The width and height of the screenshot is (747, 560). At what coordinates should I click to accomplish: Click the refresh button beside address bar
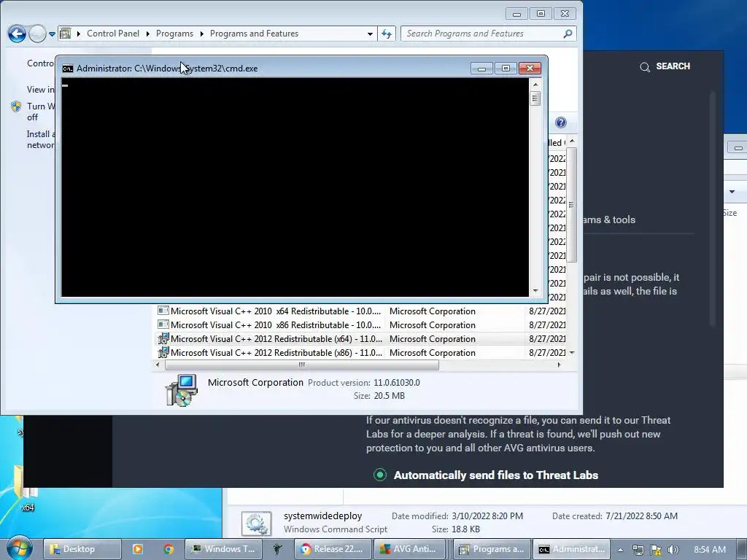coord(387,34)
